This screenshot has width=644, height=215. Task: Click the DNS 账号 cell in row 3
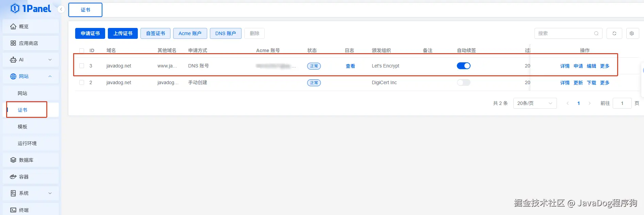(x=198, y=66)
